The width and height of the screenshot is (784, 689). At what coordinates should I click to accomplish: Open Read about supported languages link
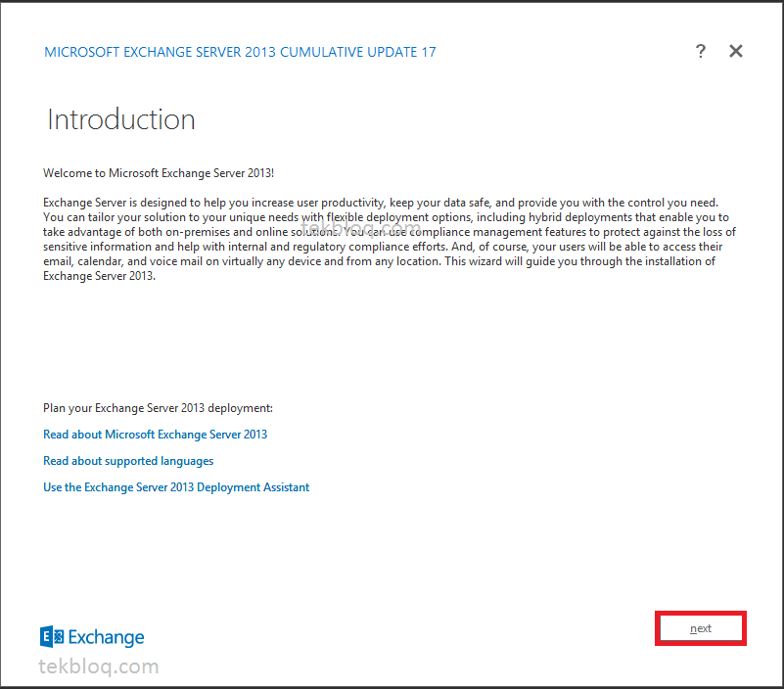(x=128, y=461)
